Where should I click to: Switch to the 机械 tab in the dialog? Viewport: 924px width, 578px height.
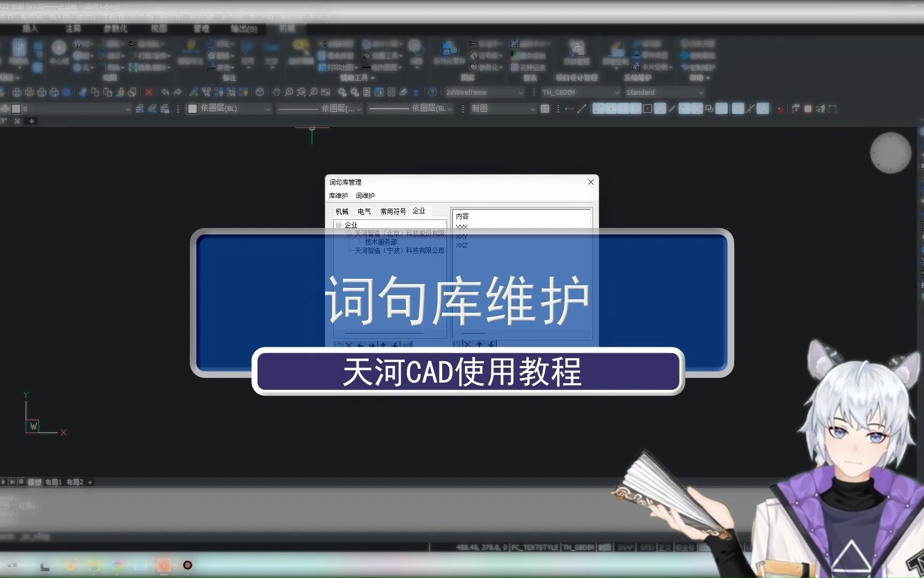coord(342,211)
